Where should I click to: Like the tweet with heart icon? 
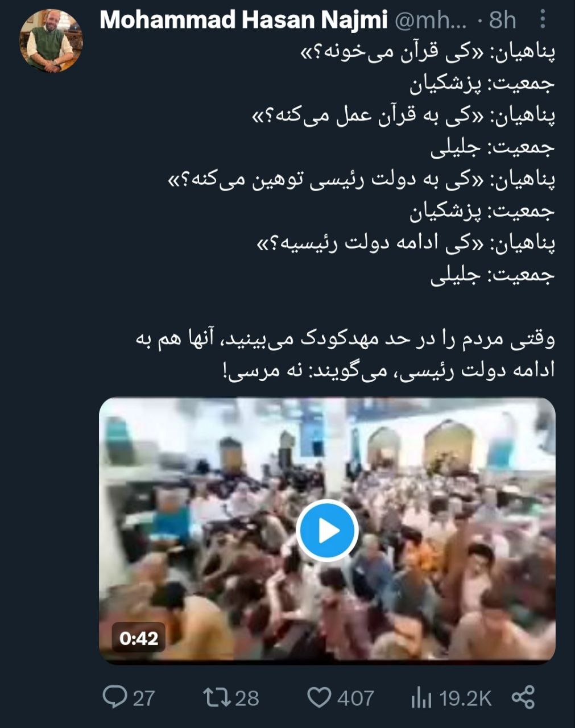320,697
